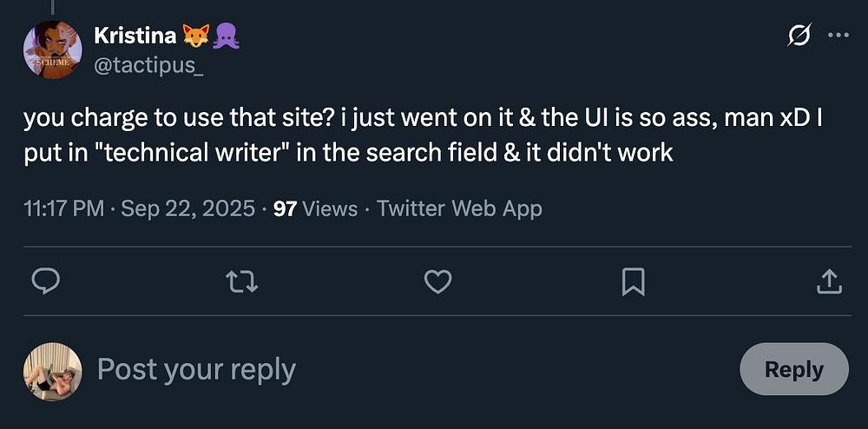The image size is (868, 429).
Task: Bookmark this tweet
Action: pyautogui.click(x=634, y=281)
